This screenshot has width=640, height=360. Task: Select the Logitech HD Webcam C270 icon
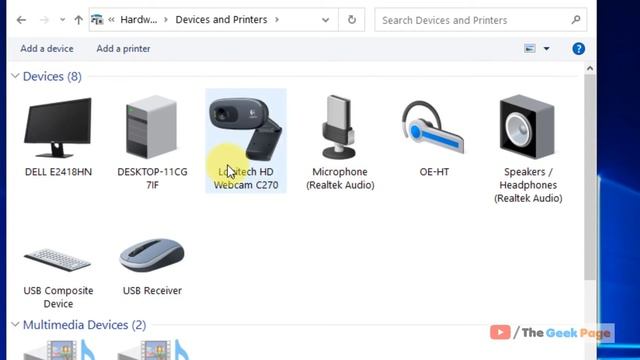click(245, 129)
